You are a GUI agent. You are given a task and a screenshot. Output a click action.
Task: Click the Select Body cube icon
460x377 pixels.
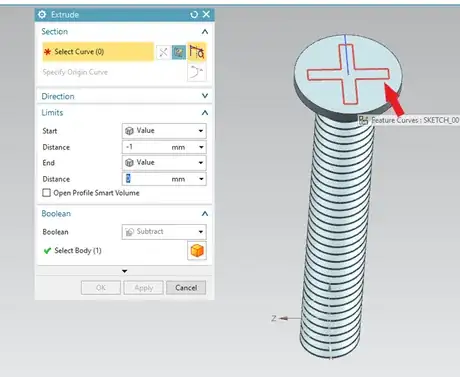pyautogui.click(x=197, y=251)
